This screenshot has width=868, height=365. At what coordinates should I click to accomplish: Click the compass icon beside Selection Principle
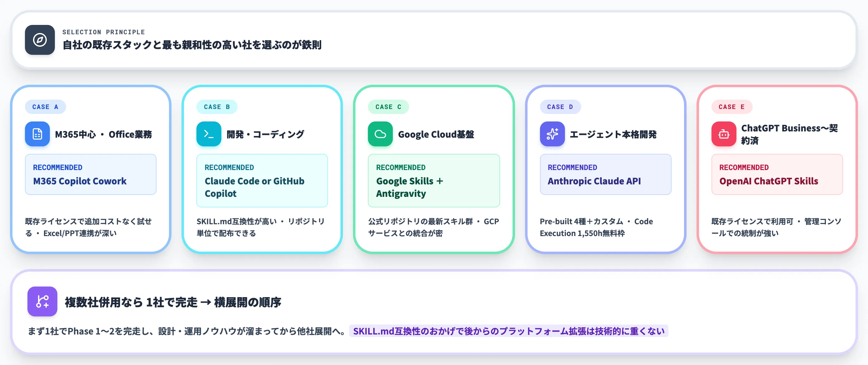pos(40,40)
